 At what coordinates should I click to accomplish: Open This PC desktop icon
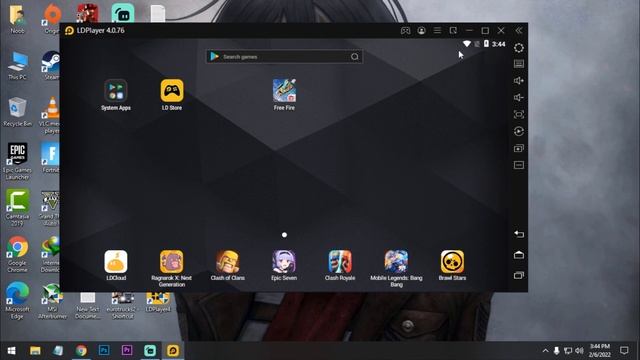(x=17, y=65)
